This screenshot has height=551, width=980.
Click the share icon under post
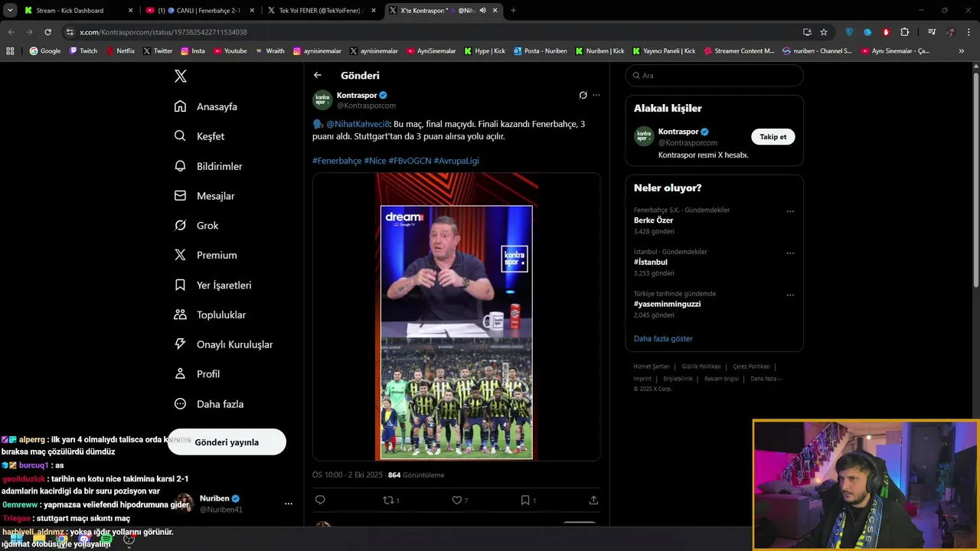pyautogui.click(x=593, y=500)
